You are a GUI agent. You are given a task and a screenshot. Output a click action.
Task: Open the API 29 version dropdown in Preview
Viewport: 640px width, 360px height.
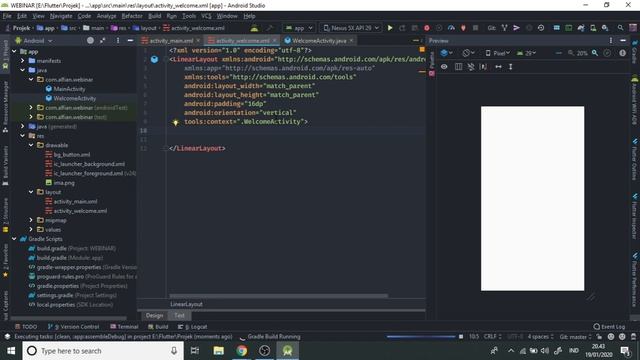click(527, 53)
